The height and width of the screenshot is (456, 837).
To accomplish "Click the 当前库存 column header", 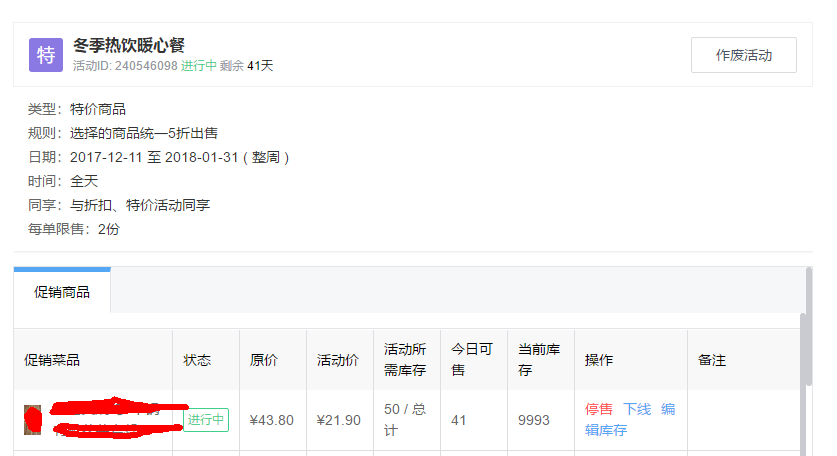I will point(538,360).
